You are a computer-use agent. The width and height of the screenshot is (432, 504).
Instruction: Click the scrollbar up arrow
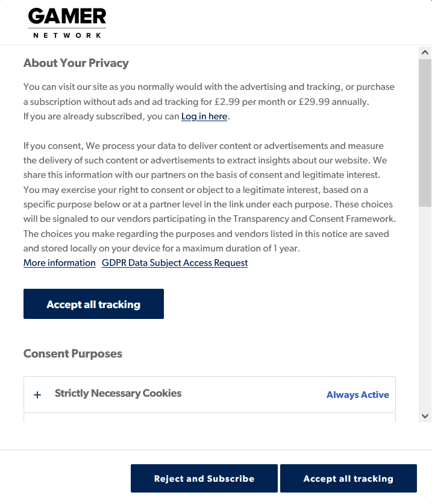tap(425, 53)
